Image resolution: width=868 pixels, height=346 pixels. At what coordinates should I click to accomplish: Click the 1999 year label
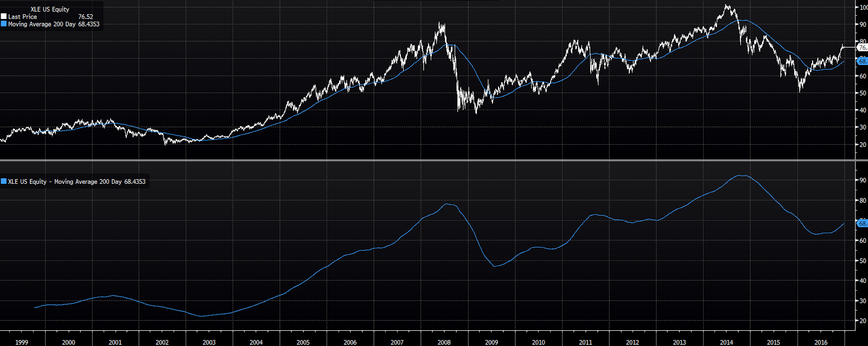tap(22, 342)
